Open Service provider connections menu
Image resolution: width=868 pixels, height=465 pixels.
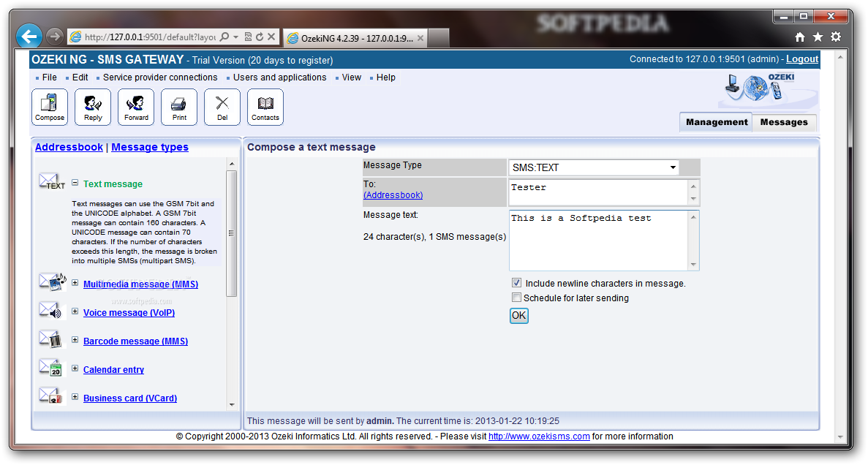[160, 77]
